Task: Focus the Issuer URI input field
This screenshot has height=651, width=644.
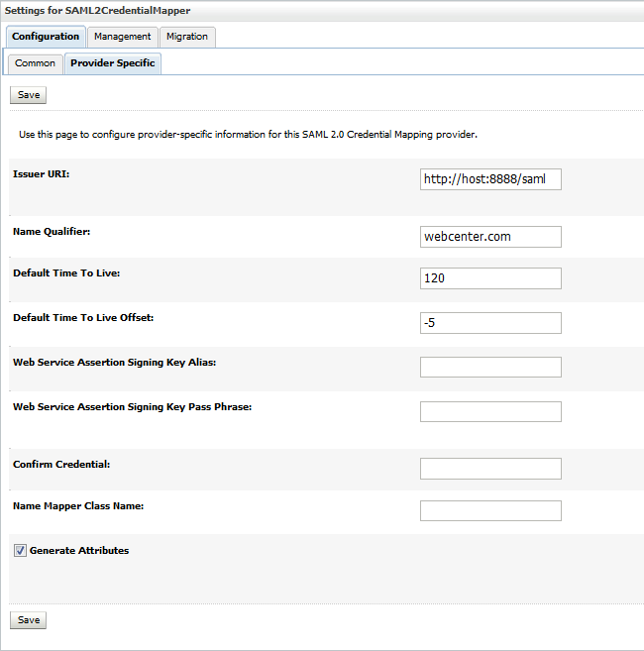Action: (x=490, y=179)
